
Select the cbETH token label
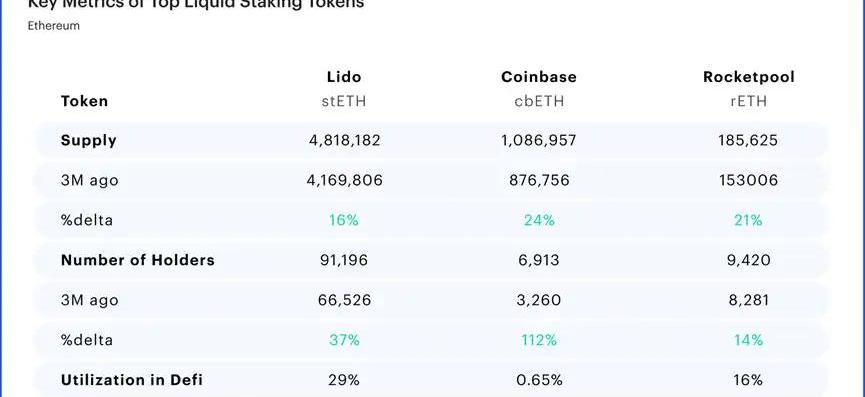pos(539,101)
